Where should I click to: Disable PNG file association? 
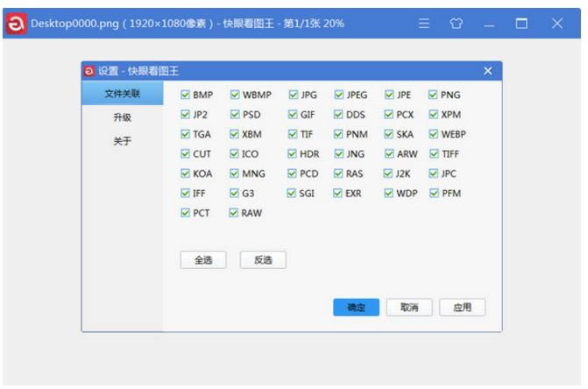[433, 95]
